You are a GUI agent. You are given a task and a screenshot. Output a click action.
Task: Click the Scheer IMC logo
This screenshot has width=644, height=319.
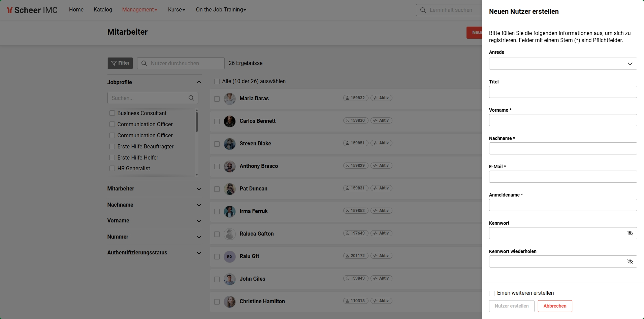(x=32, y=10)
